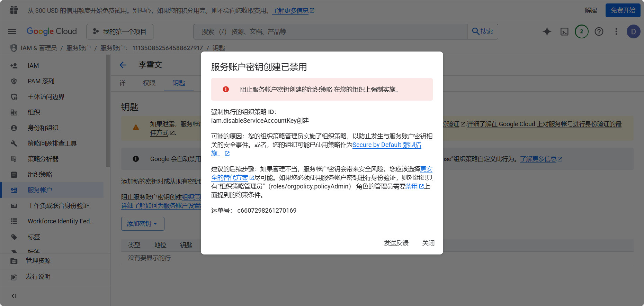Click in the search resources input field
Viewport: 644px width, 306px height.
point(330,31)
